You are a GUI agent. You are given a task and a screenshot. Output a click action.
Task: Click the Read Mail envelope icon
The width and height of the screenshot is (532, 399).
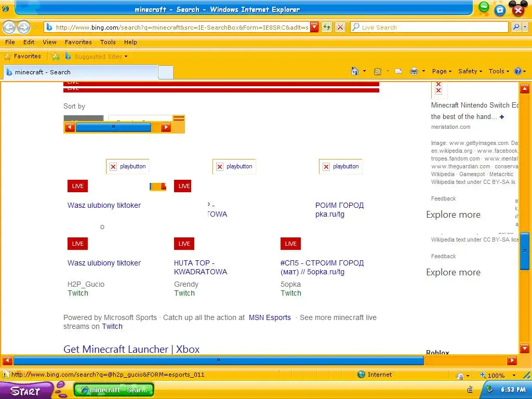tap(398, 71)
